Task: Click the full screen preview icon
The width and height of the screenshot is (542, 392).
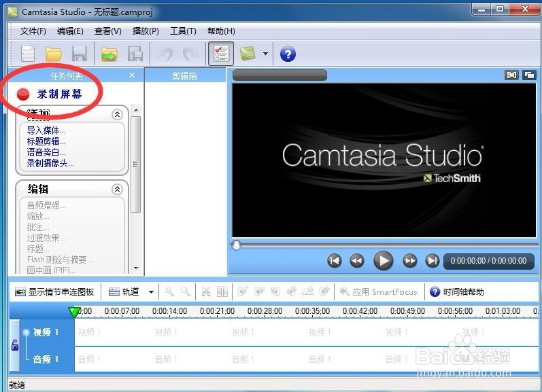Action: click(511, 75)
